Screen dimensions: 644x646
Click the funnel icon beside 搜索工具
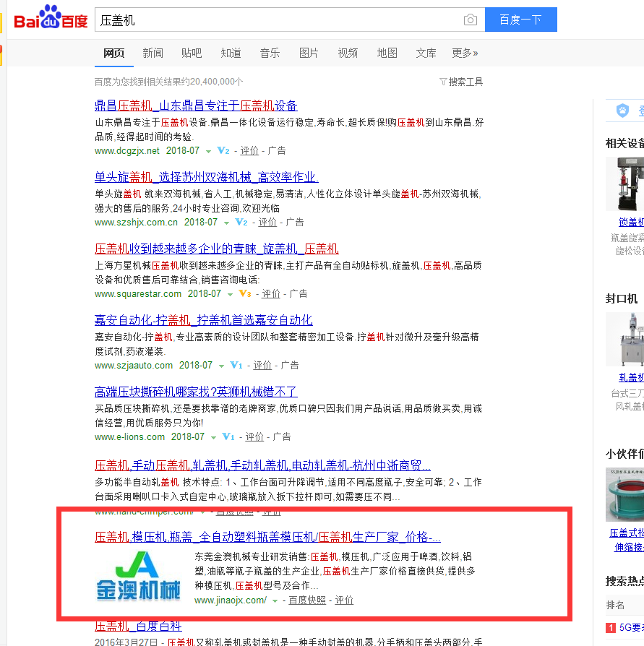point(442,82)
